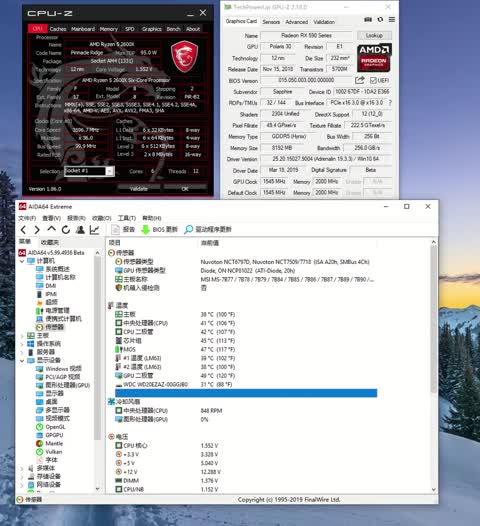This screenshot has height=526, width=480.
Task: Expand network devices node in tree
Action: coord(22,485)
